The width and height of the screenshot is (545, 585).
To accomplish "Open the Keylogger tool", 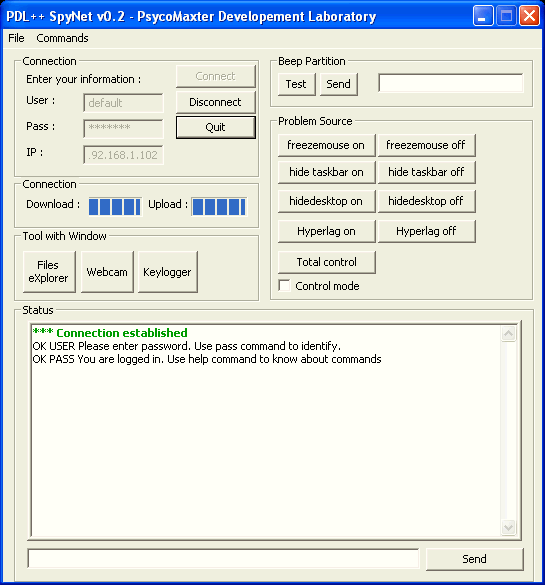I will point(167,272).
